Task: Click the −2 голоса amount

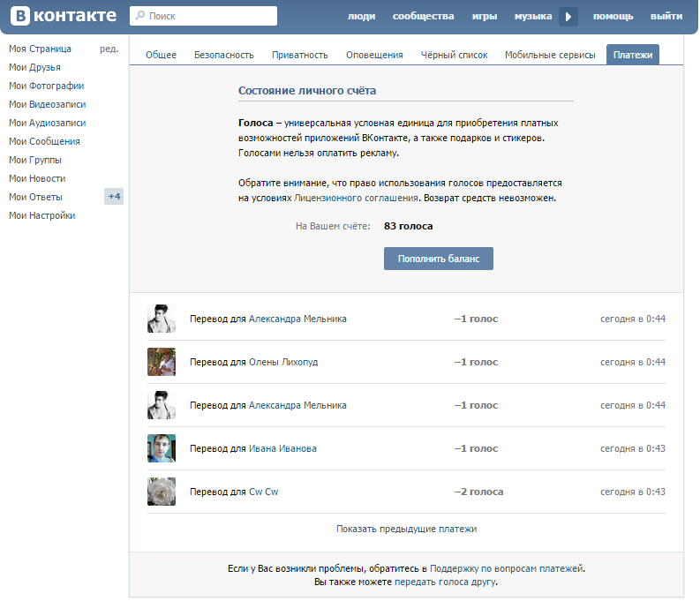Action: click(478, 492)
